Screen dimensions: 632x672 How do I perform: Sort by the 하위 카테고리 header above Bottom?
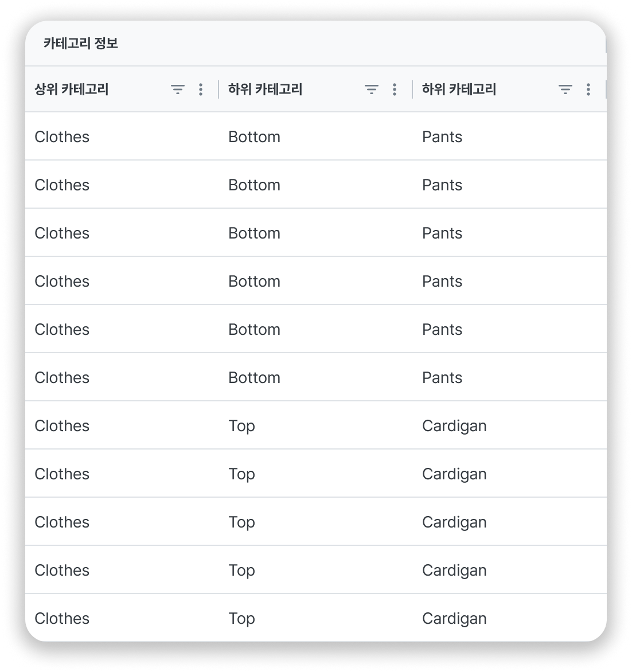(x=265, y=89)
